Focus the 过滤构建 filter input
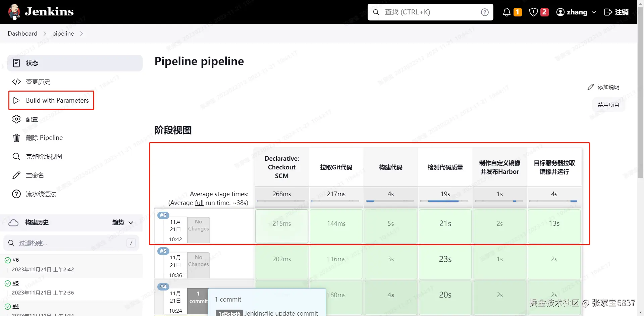The image size is (644, 316). (x=71, y=243)
